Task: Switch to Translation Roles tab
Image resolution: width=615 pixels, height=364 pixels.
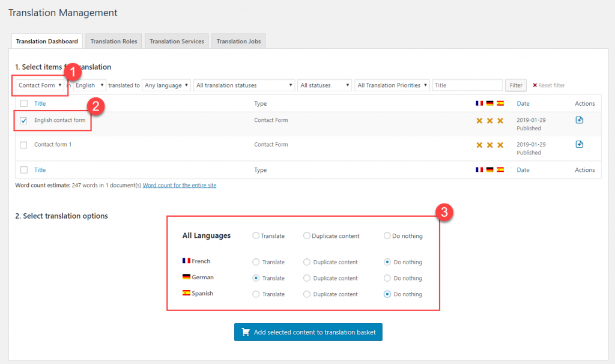Action: tap(114, 41)
